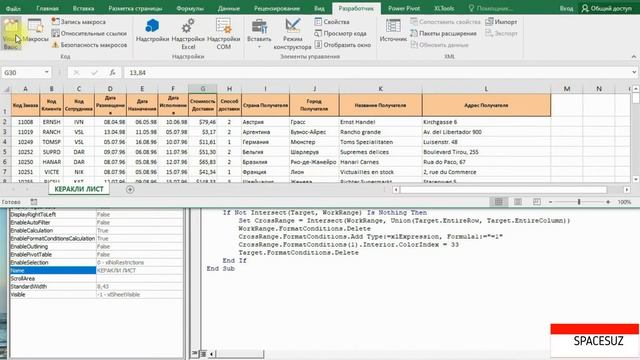Switch to Normal view in status bar

click(x=499, y=202)
